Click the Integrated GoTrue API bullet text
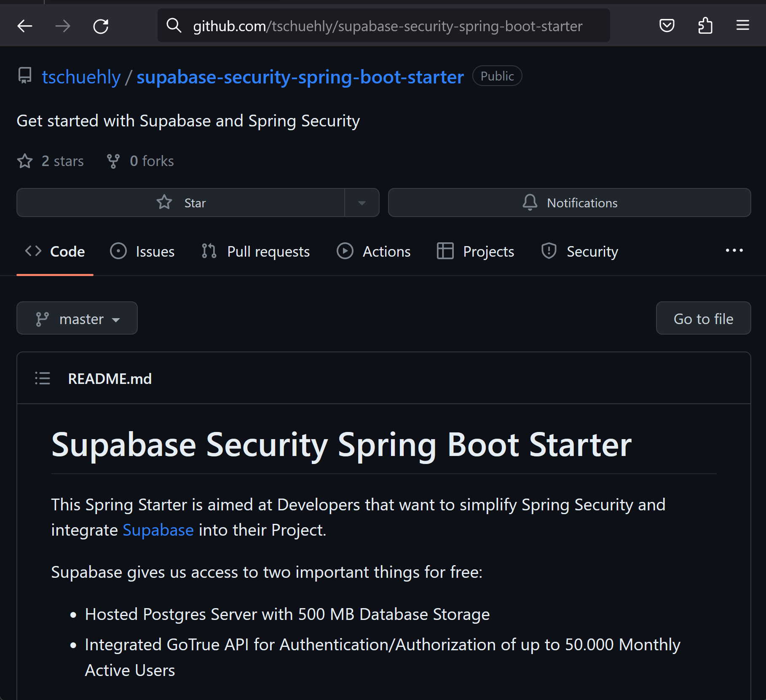Image resolution: width=766 pixels, height=700 pixels. tap(383, 657)
